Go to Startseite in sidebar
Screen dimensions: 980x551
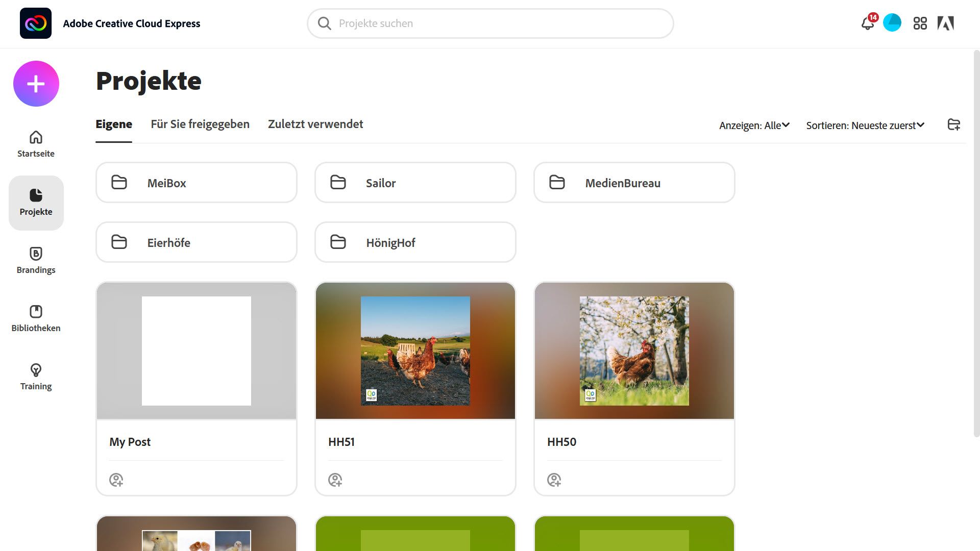(36, 144)
